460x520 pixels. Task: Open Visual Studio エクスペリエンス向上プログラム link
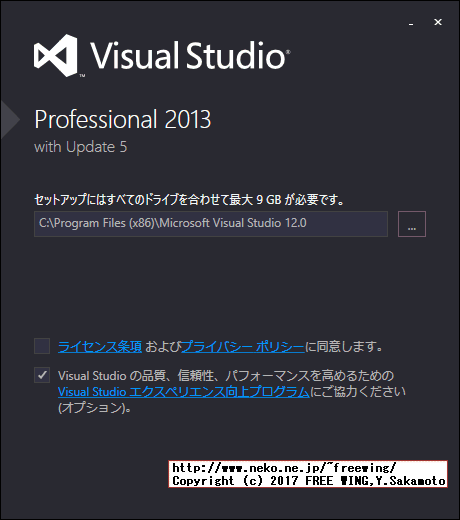[184, 392]
